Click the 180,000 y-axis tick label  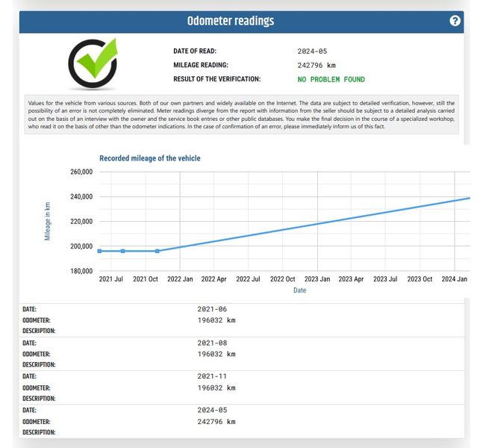click(81, 271)
